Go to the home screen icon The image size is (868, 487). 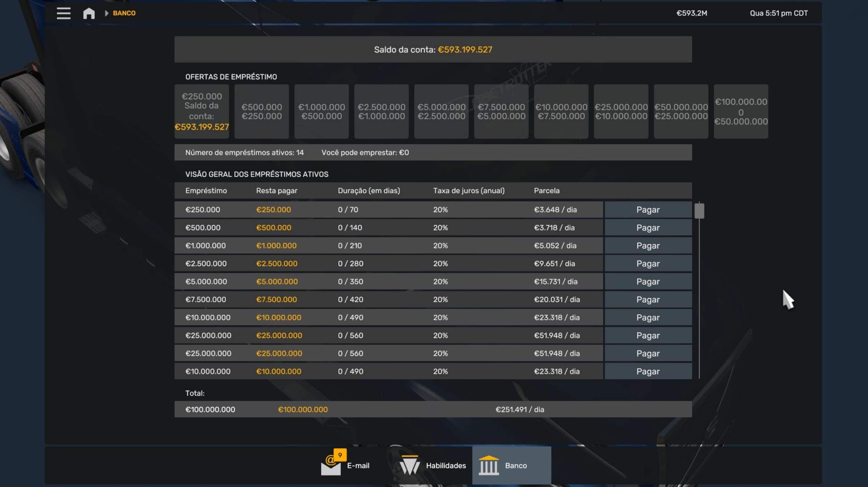point(89,13)
